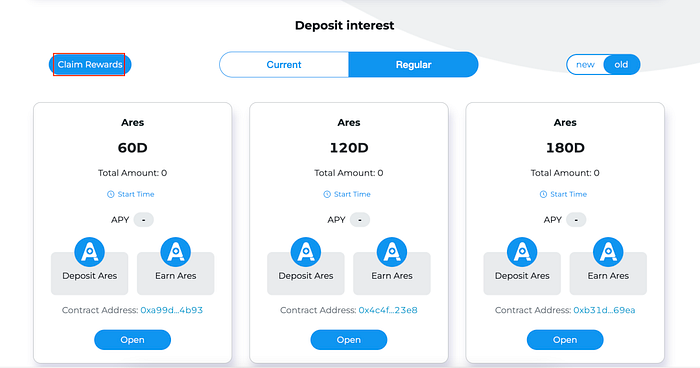The width and height of the screenshot is (700, 368).
Task: Open contract address 0xa99d...4b93 link
Action: click(171, 310)
